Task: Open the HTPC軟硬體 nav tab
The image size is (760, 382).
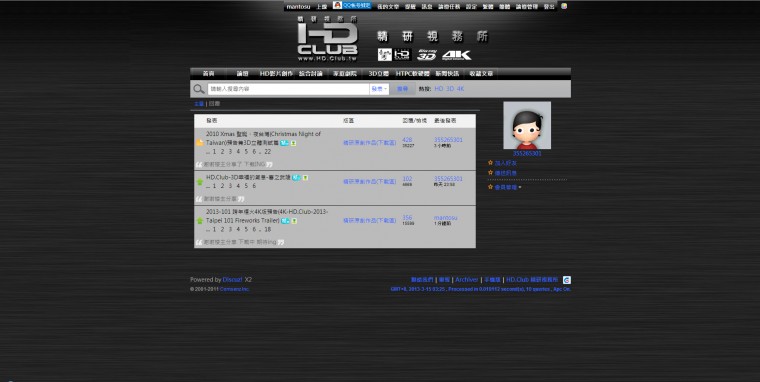Action: tap(412, 74)
